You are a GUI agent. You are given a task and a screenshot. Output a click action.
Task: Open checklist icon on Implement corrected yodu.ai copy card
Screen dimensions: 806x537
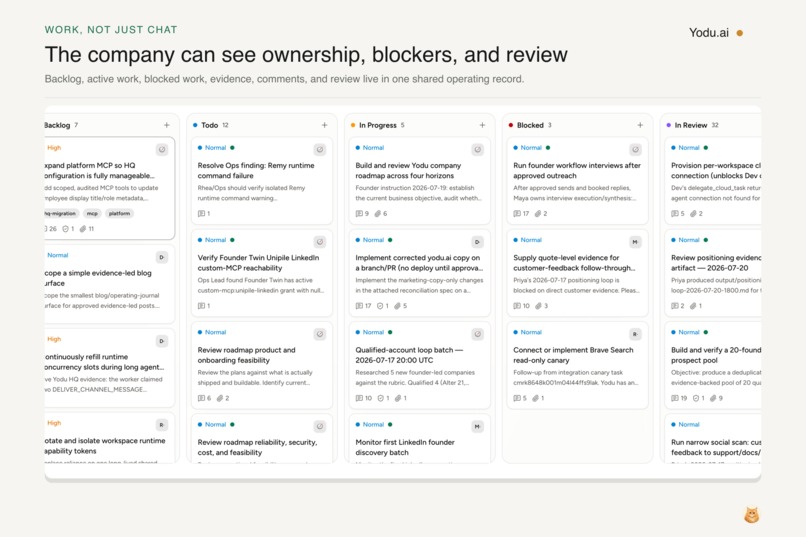click(x=380, y=306)
